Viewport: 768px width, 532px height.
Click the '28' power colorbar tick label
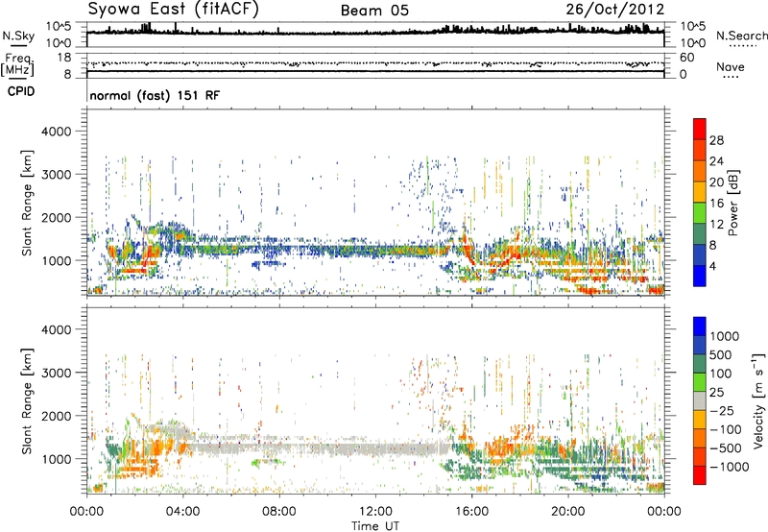tap(716, 140)
